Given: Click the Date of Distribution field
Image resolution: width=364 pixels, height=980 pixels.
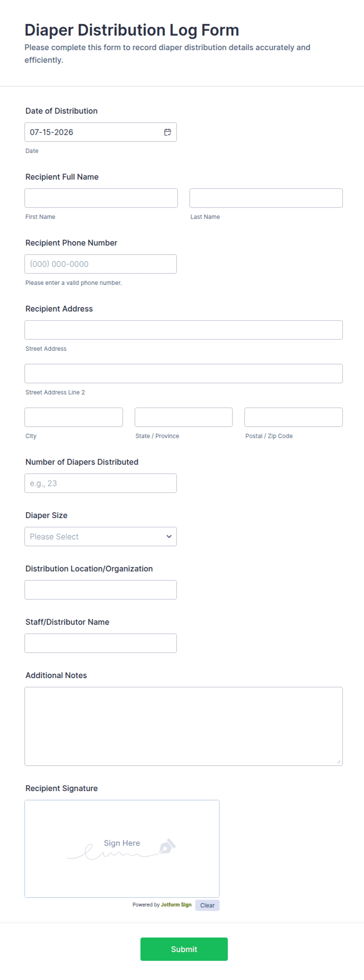Looking at the screenshot, I should pos(101,132).
